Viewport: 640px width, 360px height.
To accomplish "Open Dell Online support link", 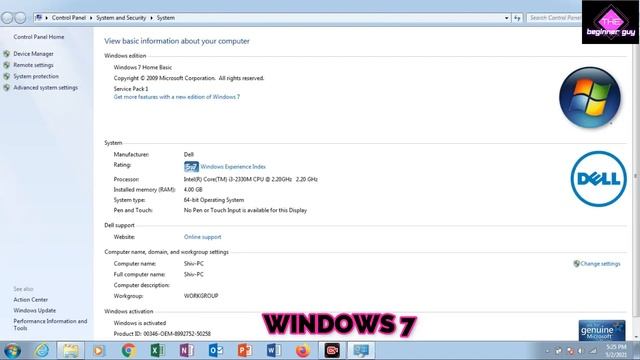I will coord(202,237).
